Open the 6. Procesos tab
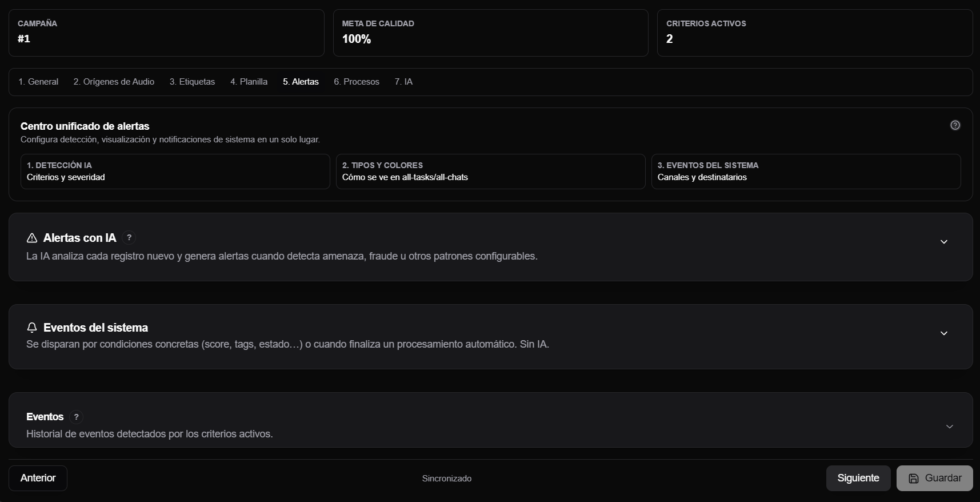The width and height of the screenshot is (980, 502). 357,82
